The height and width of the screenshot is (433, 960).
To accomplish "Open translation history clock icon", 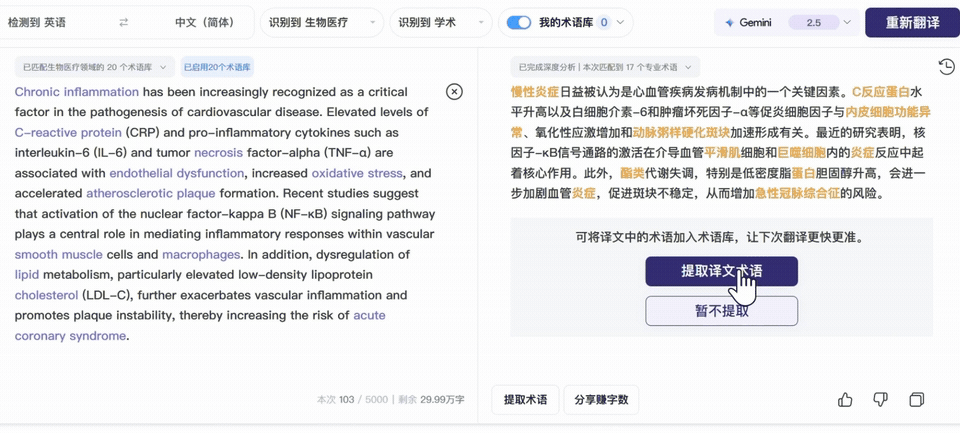I will click(x=946, y=66).
